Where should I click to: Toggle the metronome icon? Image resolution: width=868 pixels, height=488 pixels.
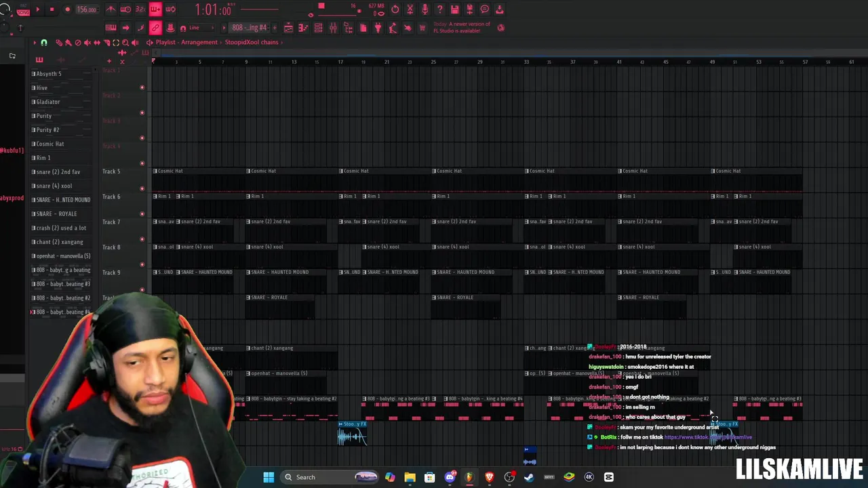pos(111,9)
